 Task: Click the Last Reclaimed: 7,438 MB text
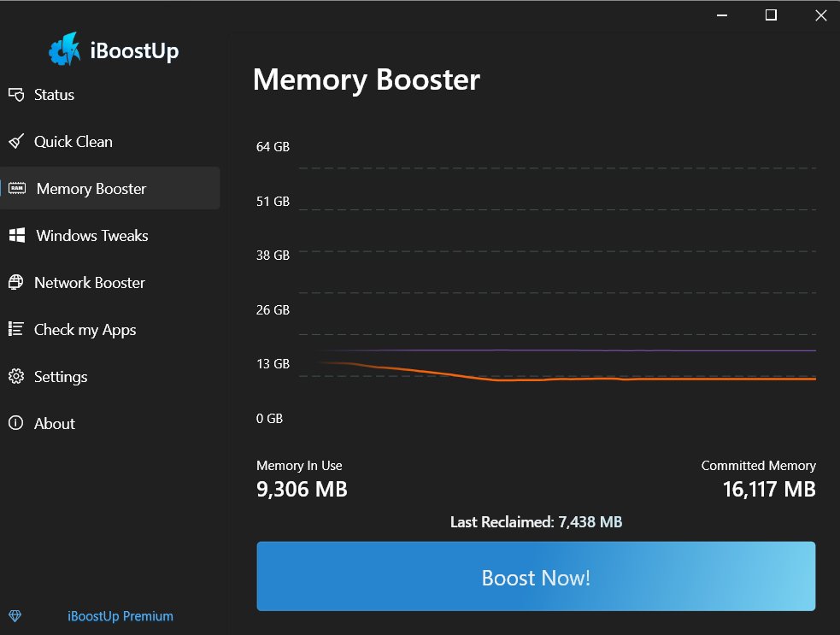click(x=537, y=522)
